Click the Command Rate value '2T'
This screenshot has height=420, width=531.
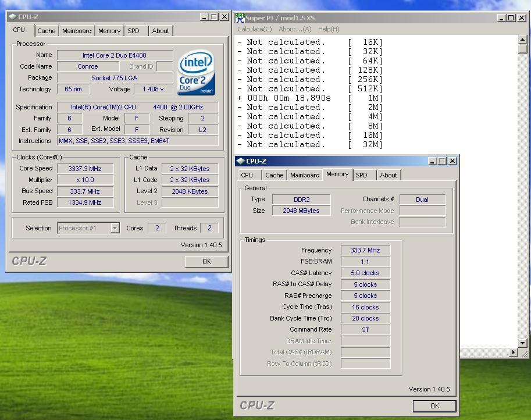click(365, 330)
